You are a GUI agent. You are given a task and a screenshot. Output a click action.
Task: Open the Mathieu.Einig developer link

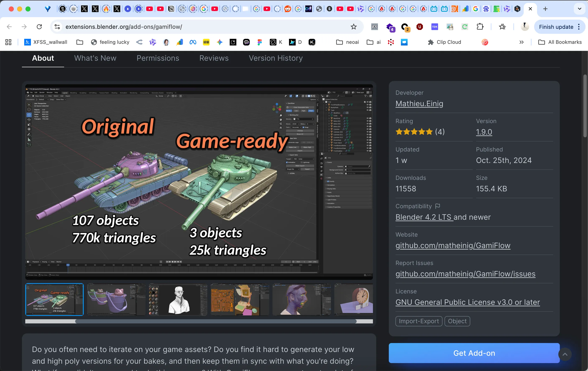tap(419, 103)
